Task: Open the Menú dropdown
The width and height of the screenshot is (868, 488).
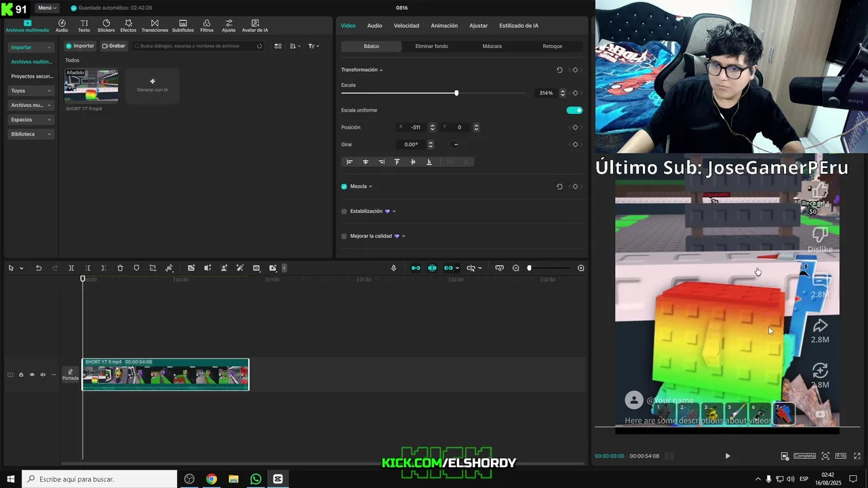Action: 47,8
